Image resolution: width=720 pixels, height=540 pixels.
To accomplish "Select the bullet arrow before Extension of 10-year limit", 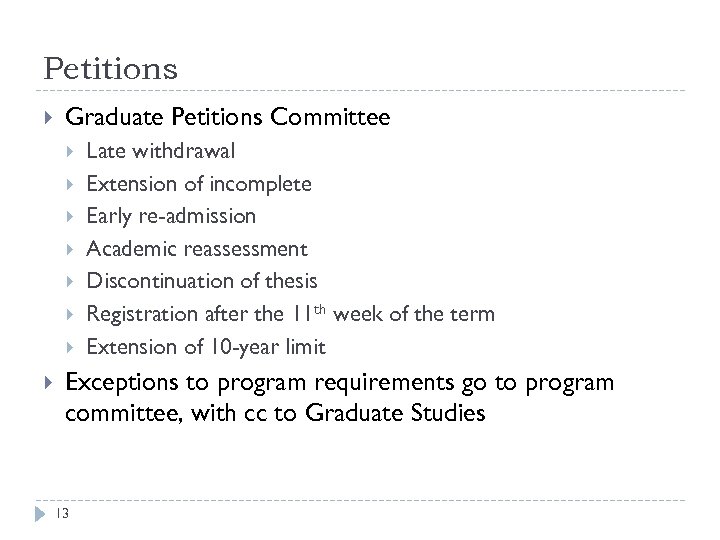I will click(x=71, y=347).
